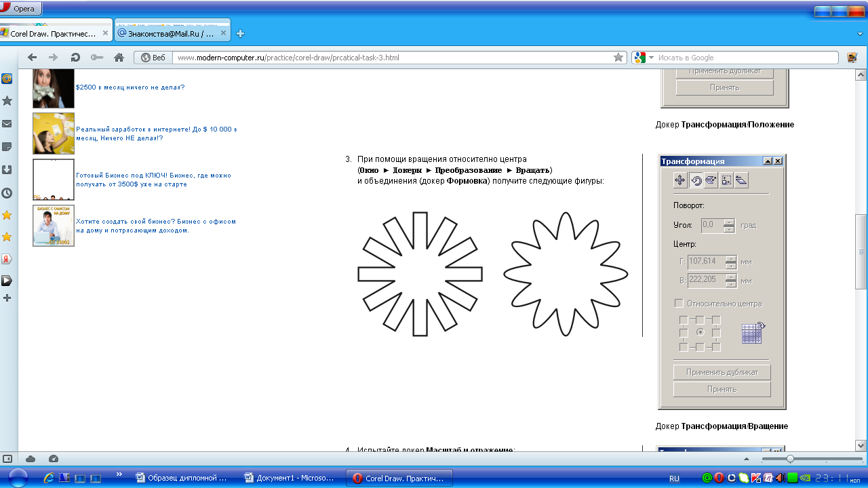Click the play-button panel icon in sidebar
Screen dimensions: 868x488
coord(7,281)
